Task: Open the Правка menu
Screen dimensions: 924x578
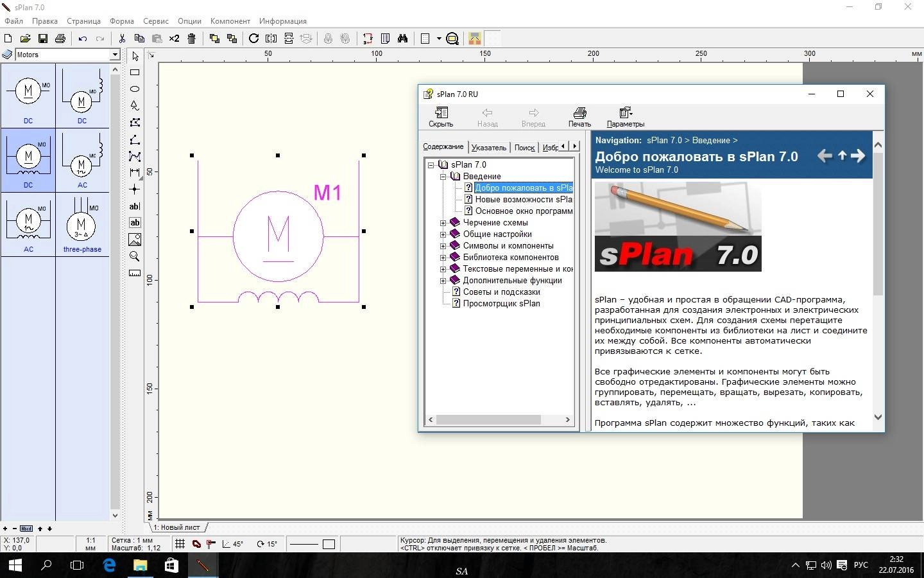Action: click(45, 21)
